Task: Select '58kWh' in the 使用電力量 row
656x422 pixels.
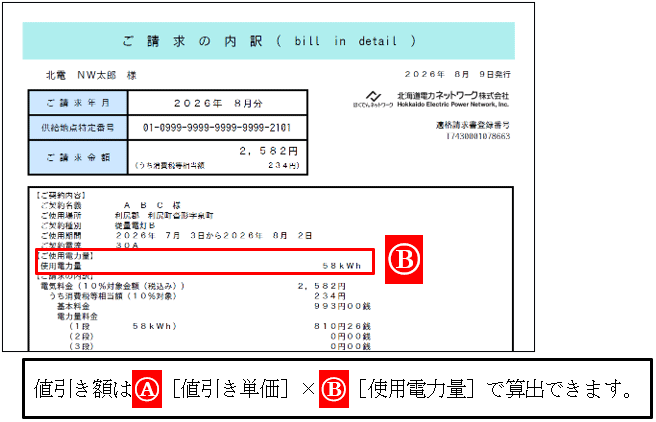Action: click(x=341, y=266)
